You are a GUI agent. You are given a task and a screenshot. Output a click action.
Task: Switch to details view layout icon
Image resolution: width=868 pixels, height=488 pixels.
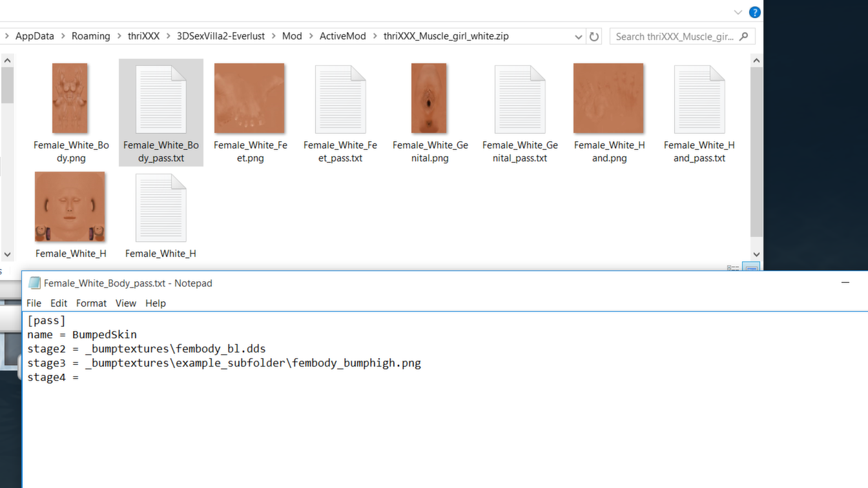733,268
